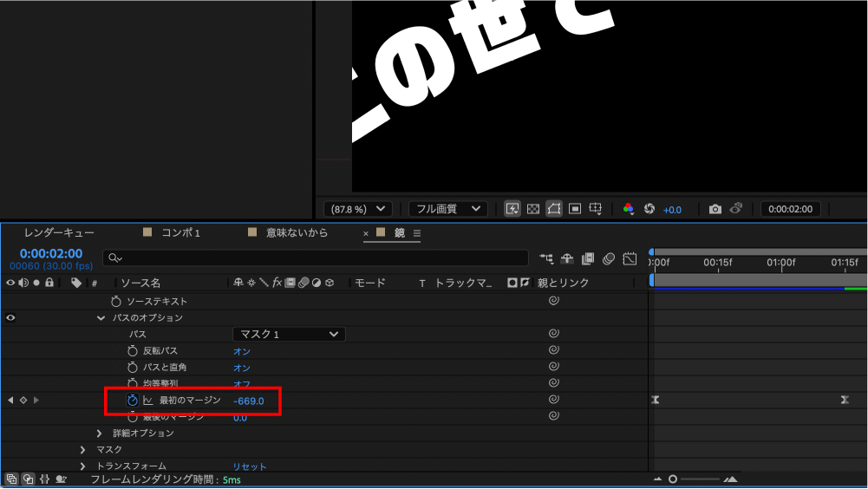Click graph icon beside 最初のマージン
This screenshot has width=868, height=489.
click(x=147, y=401)
